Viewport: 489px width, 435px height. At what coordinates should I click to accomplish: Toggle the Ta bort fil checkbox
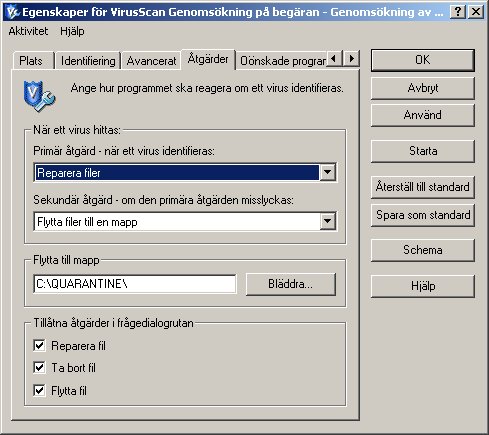(x=39, y=368)
